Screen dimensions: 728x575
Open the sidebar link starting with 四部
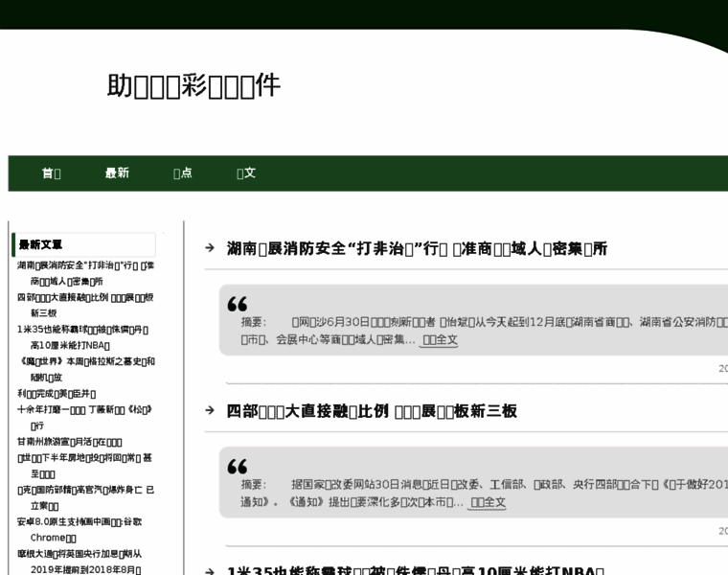coord(85,305)
